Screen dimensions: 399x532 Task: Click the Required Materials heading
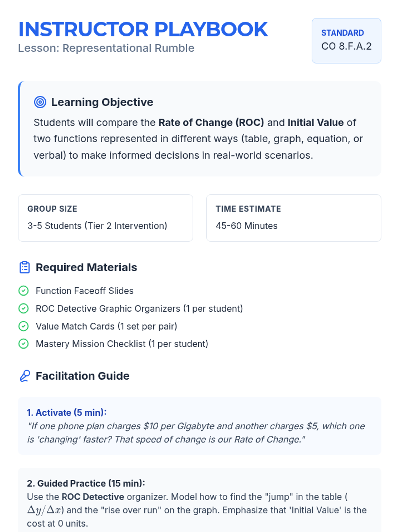86,267
